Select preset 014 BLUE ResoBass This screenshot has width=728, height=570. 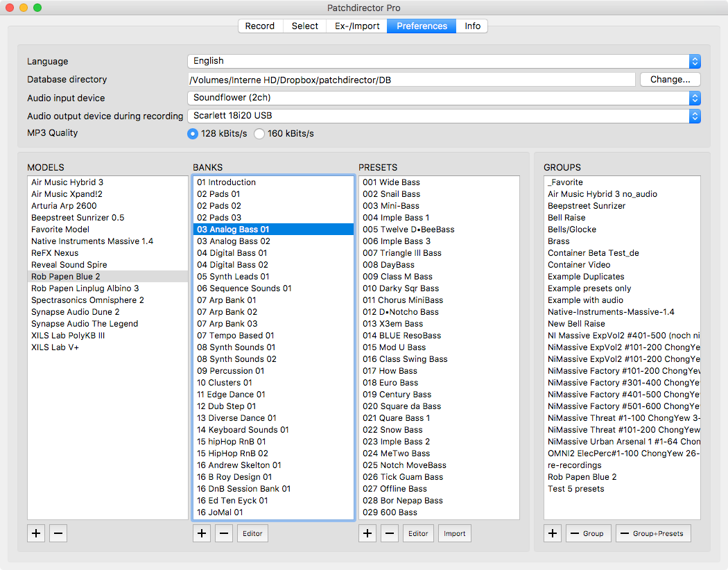click(x=439, y=336)
